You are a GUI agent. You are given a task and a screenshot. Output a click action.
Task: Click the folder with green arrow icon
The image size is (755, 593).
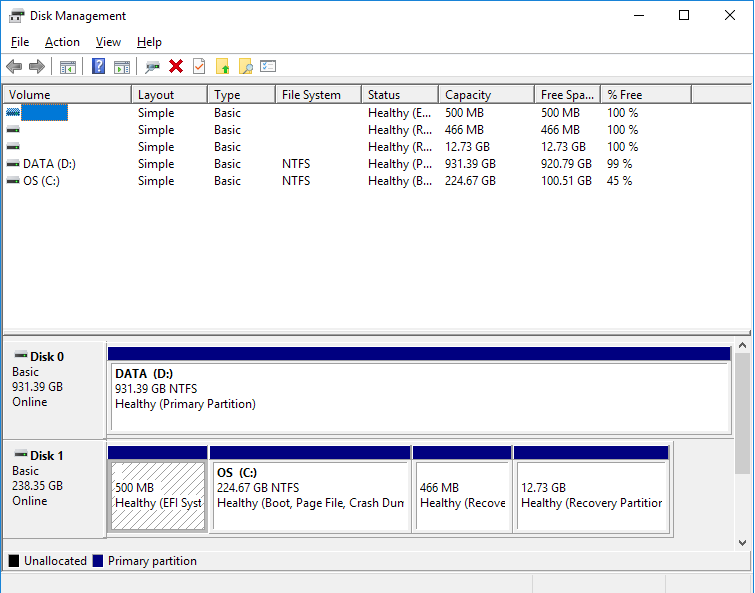(222, 66)
